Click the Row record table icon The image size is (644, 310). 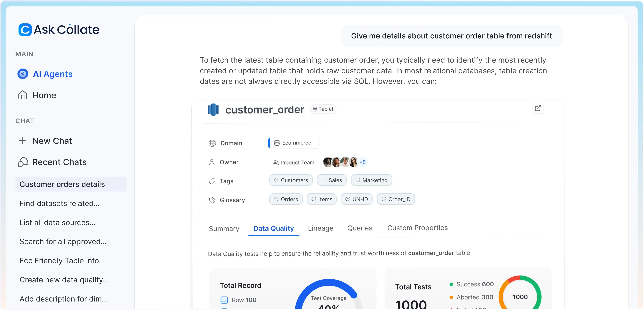point(224,300)
